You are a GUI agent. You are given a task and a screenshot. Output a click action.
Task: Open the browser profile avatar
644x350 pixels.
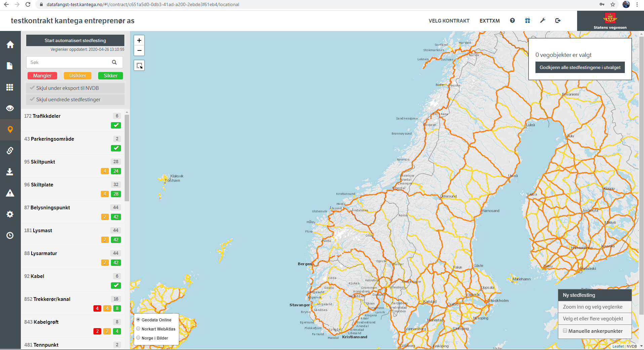[x=626, y=4]
